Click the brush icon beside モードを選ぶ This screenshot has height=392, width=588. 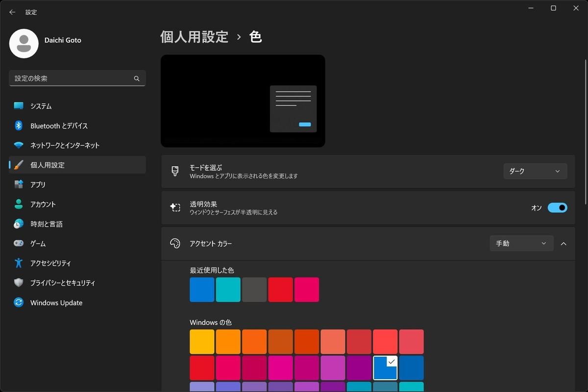175,171
